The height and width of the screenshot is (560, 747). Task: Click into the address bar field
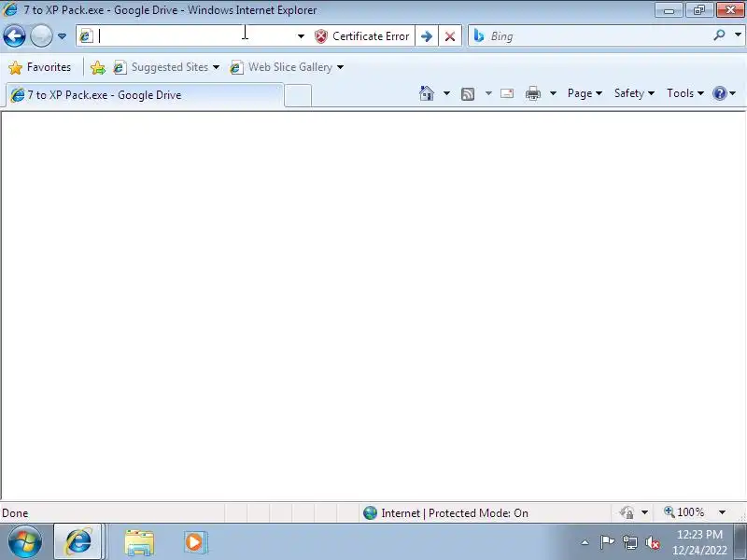196,36
